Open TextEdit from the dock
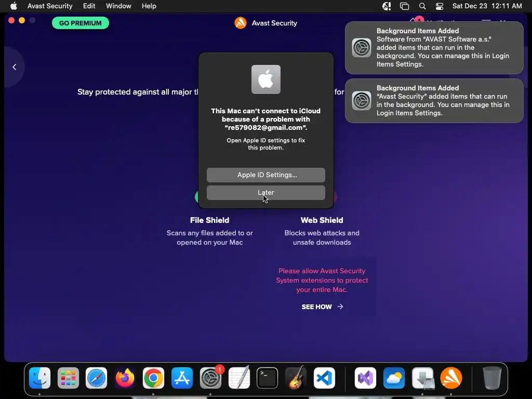This screenshot has height=399, width=532. coord(239,378)
